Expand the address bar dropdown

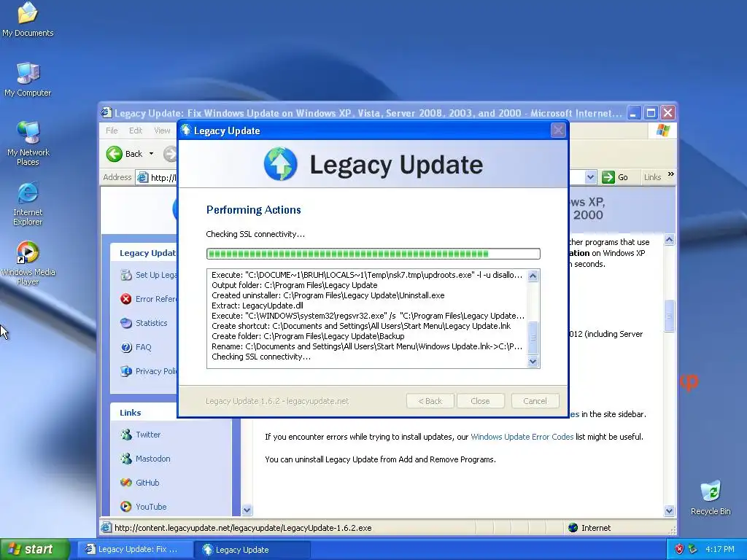pyautogui.click(x=590, y=177)
